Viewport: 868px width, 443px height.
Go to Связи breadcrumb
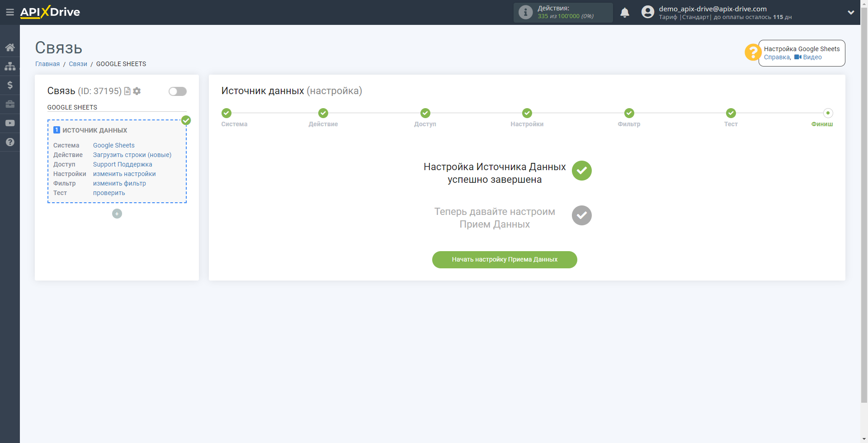(x=78, y=64)
